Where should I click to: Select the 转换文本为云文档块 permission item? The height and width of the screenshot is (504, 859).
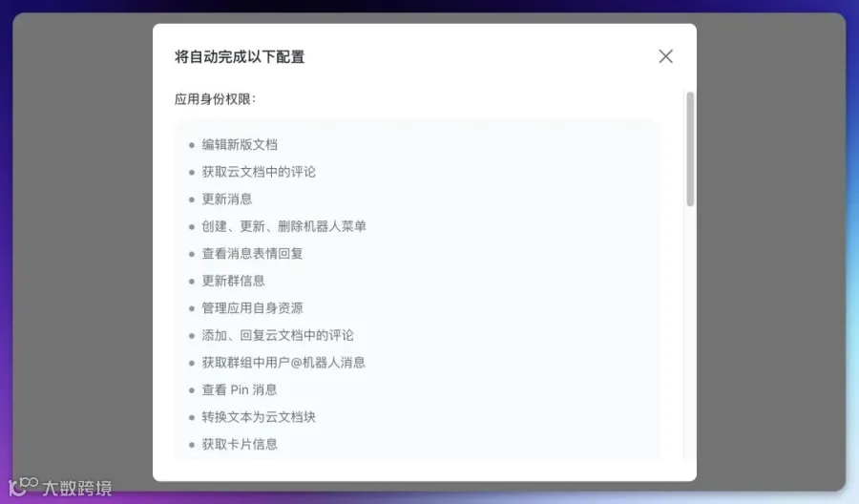259,417
